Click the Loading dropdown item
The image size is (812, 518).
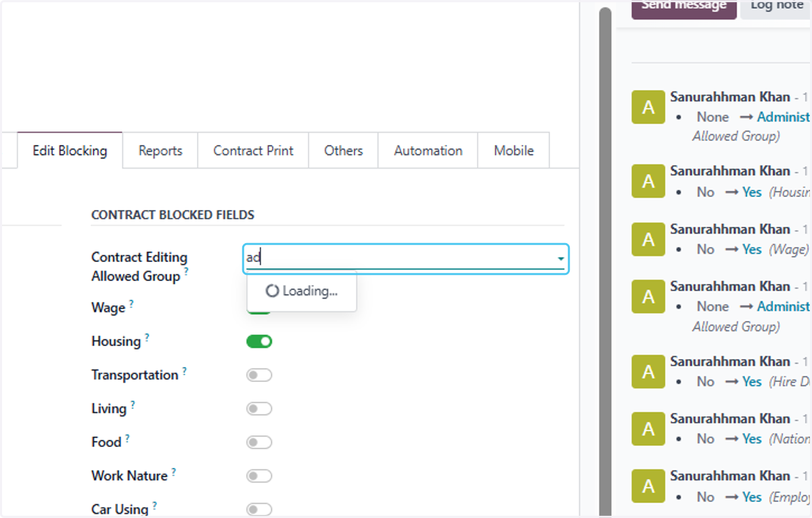tap(302, 291)
